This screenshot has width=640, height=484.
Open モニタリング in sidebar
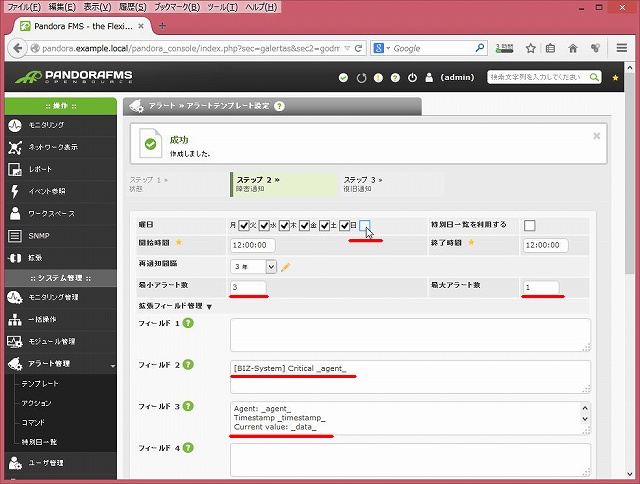pyautogui.click(x=60, y=125)
